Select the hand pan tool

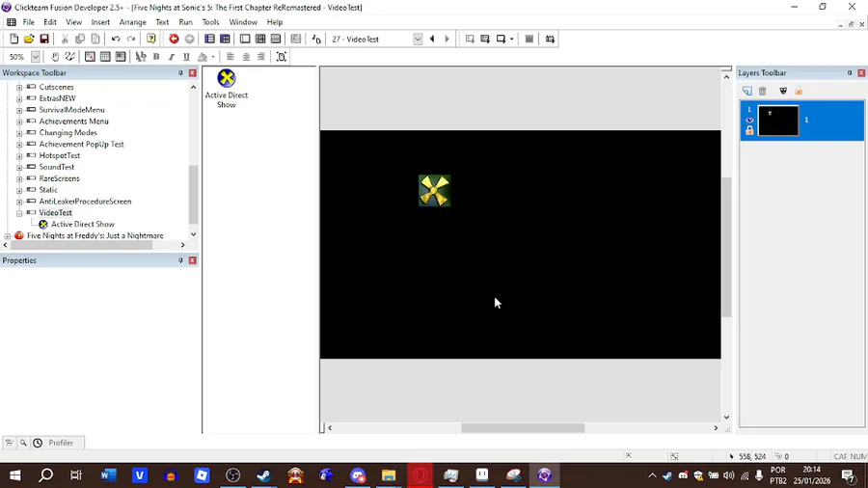[x=55, y=57]
